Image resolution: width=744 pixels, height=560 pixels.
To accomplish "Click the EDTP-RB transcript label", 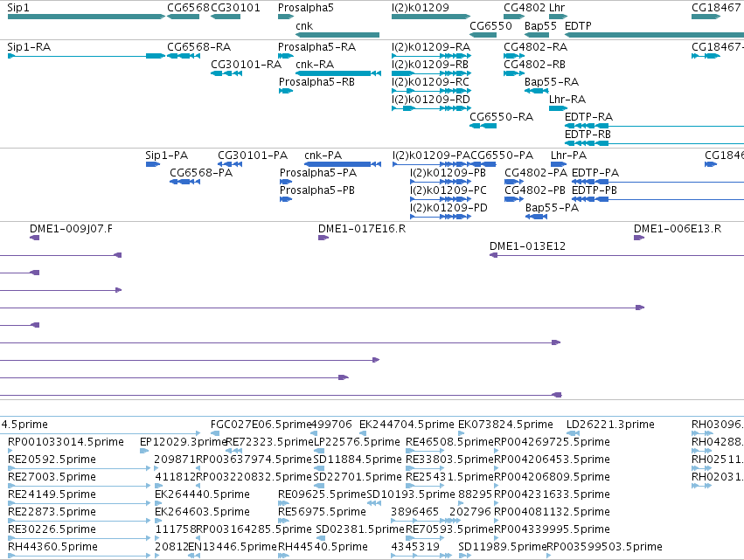I will 588,135.
